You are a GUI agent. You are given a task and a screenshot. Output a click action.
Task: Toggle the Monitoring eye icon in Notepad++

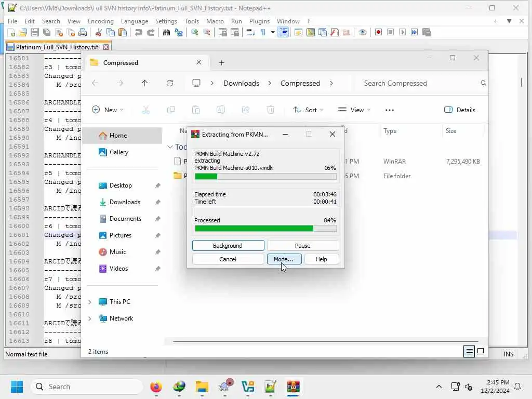click(x=362, y=33)
